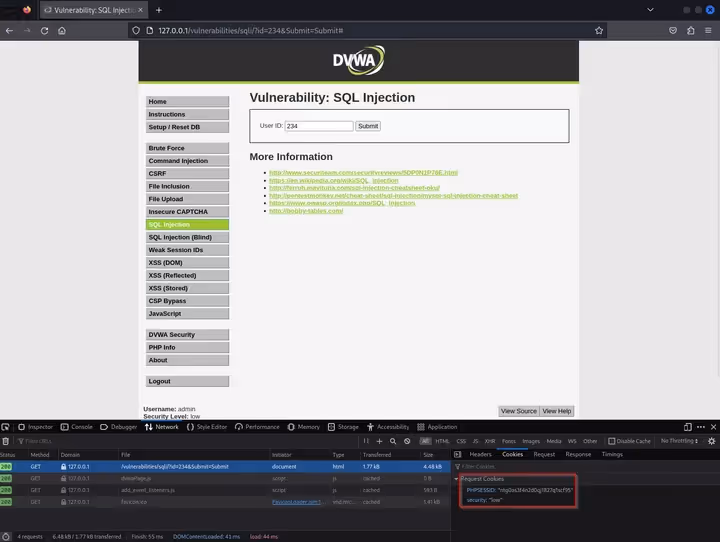This screenshot has width=720, height=542.
Task: Filter requests by CSS
Action: pyautogui.click(x=461, y=441)
